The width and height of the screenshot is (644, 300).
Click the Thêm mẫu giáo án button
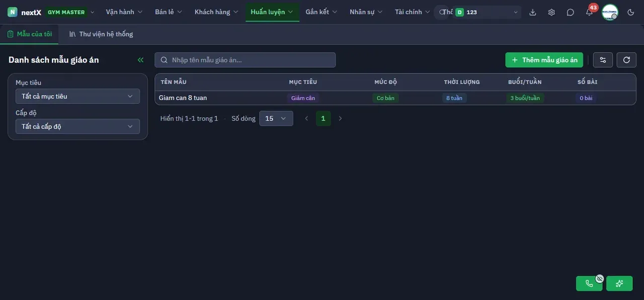point(544,60)
